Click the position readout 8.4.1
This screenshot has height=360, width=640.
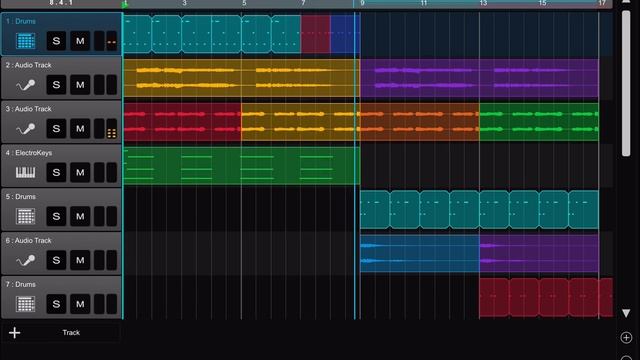tap(61, 3)
